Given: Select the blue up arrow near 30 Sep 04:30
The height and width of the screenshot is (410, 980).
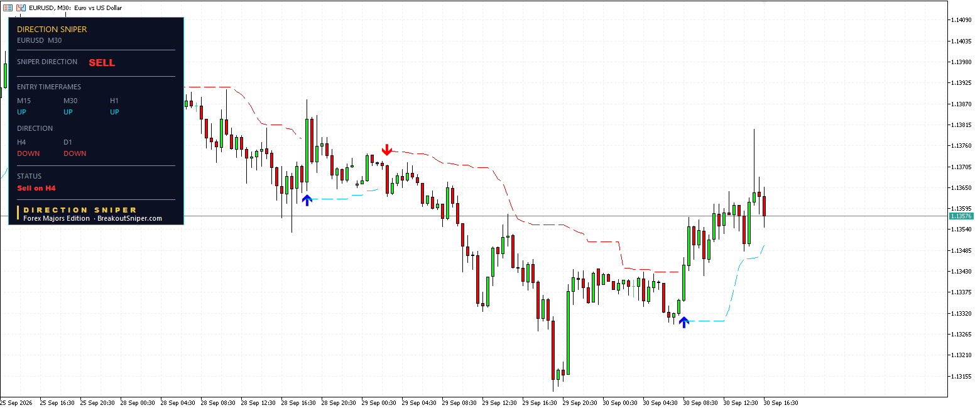Looking at the screenshot, I should tap(684, 322).
